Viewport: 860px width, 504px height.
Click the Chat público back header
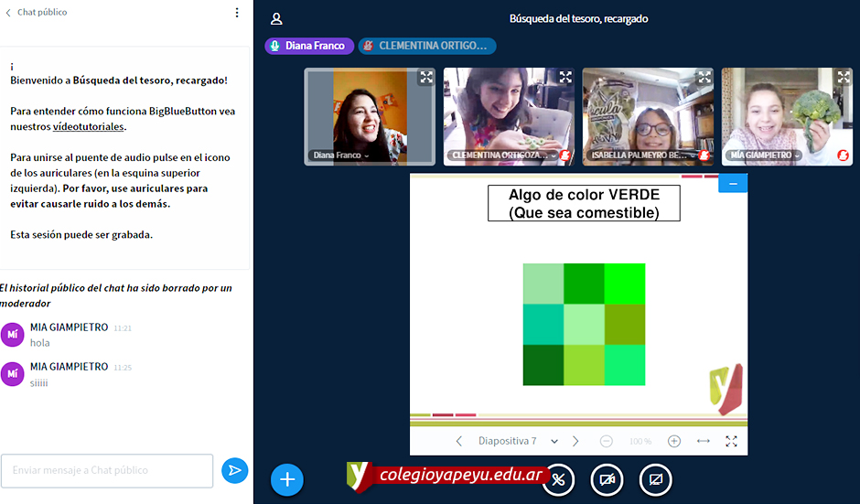coord(37,13)
